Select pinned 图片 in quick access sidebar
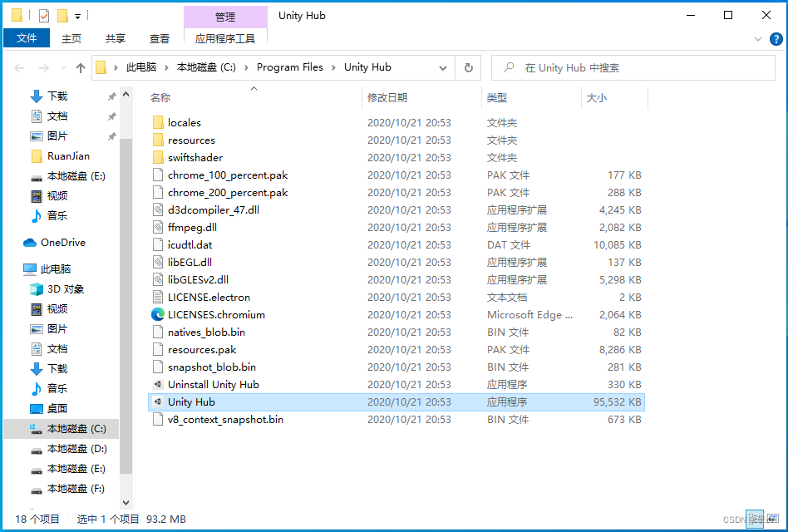 click(x=57, y=136)
